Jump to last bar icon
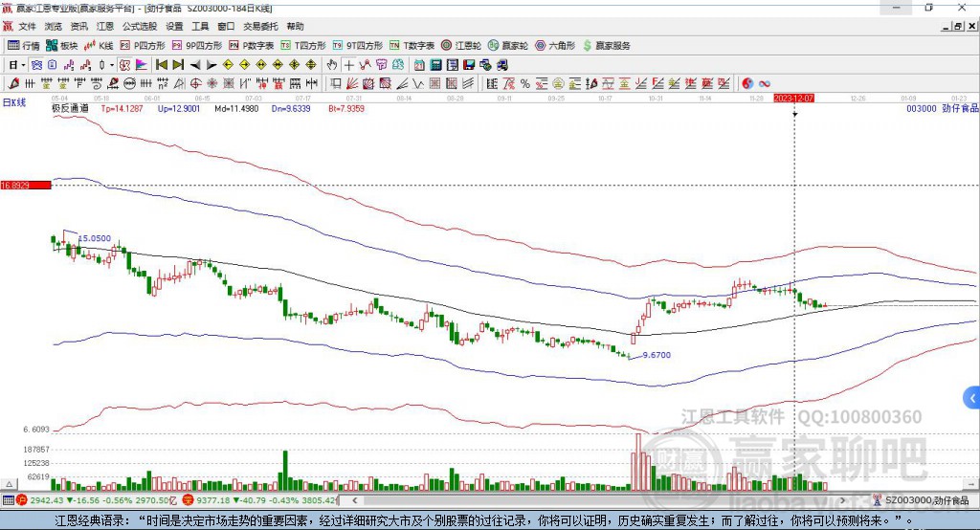The height and width of the screenshot is (530, 980). 178,65
